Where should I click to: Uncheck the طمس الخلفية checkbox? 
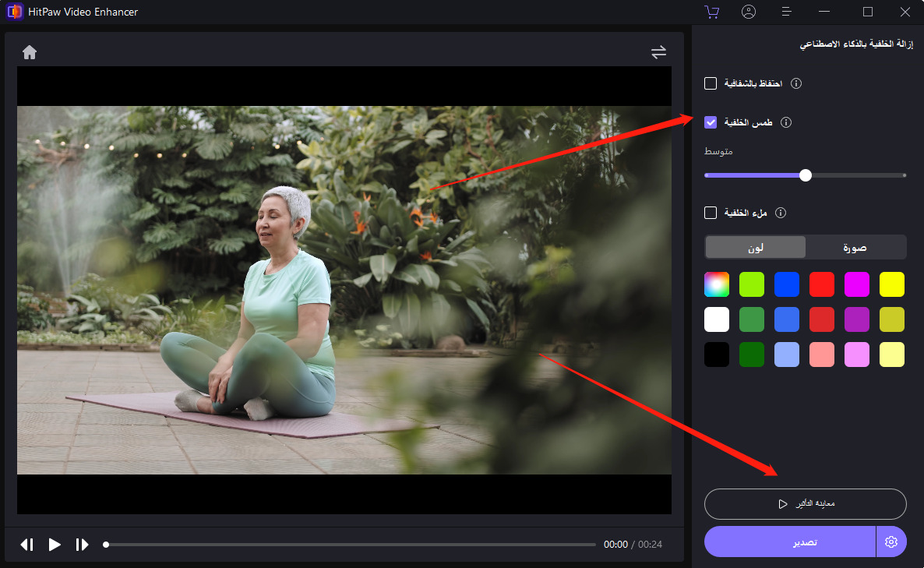[711, 122]
